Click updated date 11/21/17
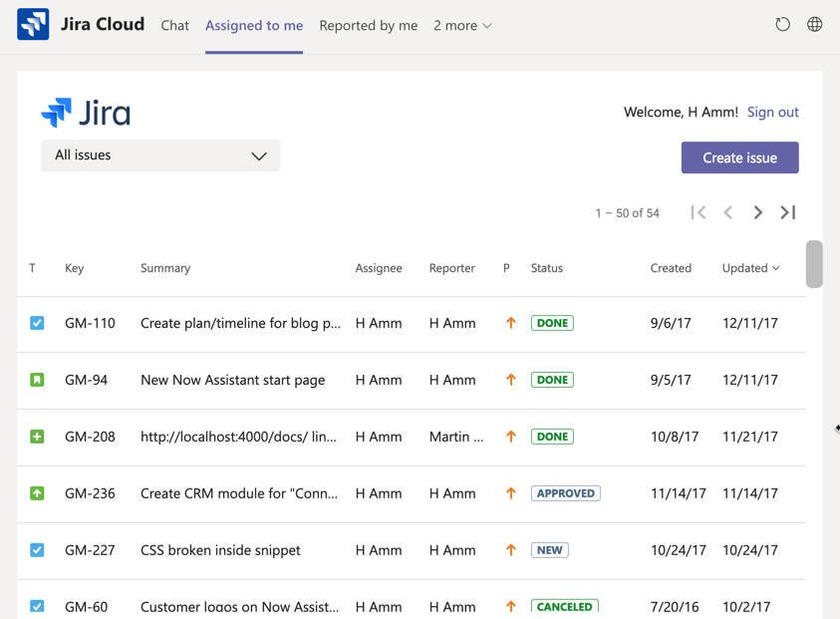Viewport: 840px width, 619px height. click(750, 437)
